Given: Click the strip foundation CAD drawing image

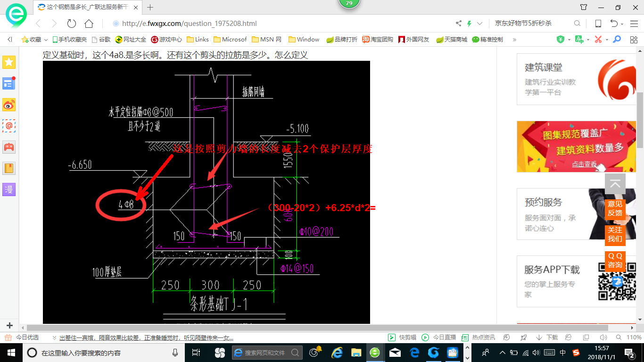Looking at the screenshot, I should [x=206, y=192].
